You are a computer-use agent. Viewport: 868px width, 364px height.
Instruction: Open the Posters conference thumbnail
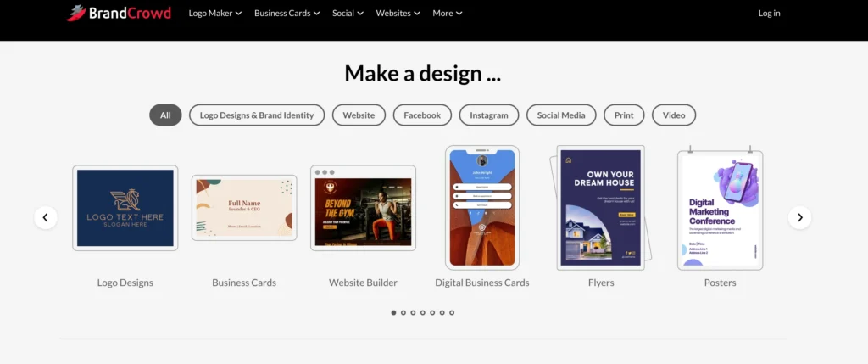(x=721, y=209)
